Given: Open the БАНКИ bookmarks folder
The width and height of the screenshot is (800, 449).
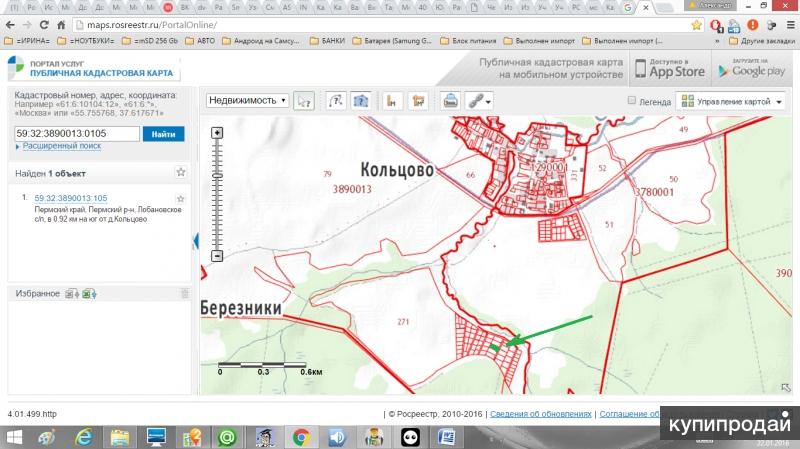Looking at the screenshot, I should (328, 40).
